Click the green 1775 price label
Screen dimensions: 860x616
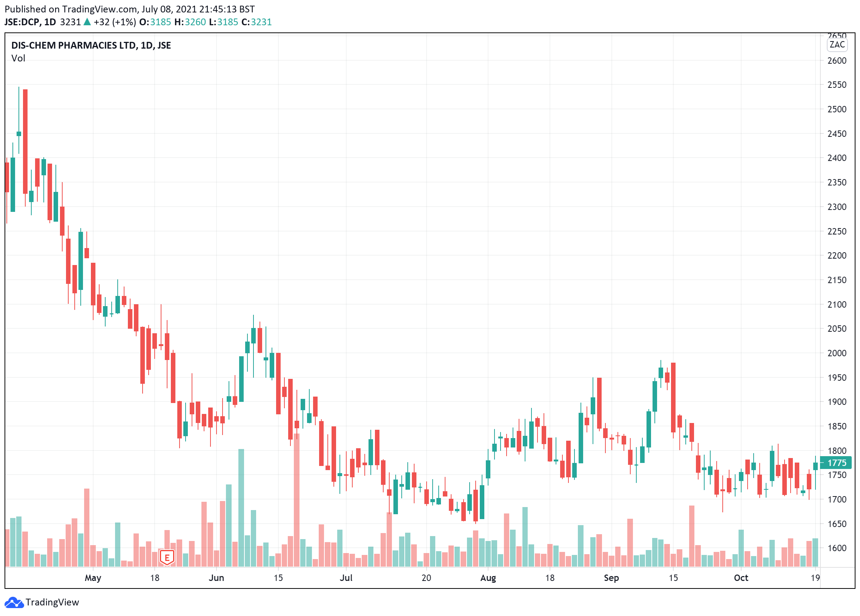[x=836, y=463]
